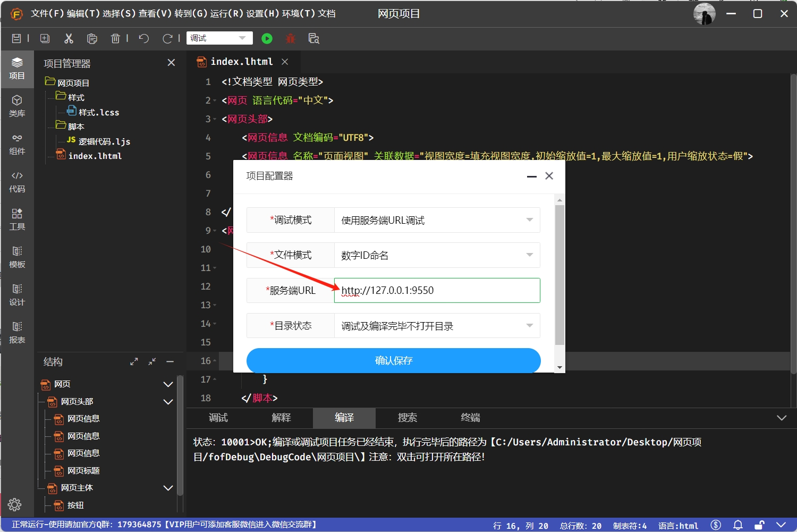Click the undo arrow icon
The height and width of the screenshot is (532, 797).
[144, 38]
